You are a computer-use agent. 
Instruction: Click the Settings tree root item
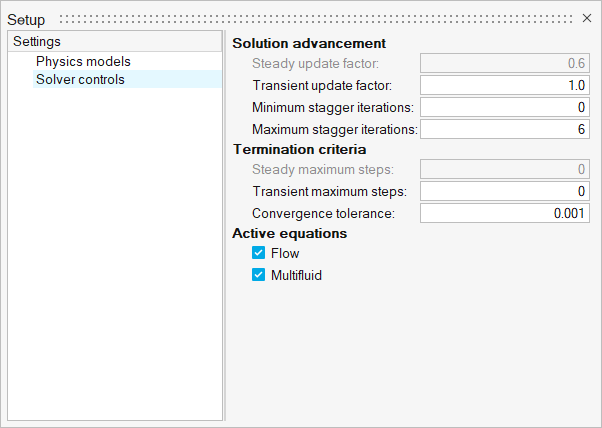(37, 42)
